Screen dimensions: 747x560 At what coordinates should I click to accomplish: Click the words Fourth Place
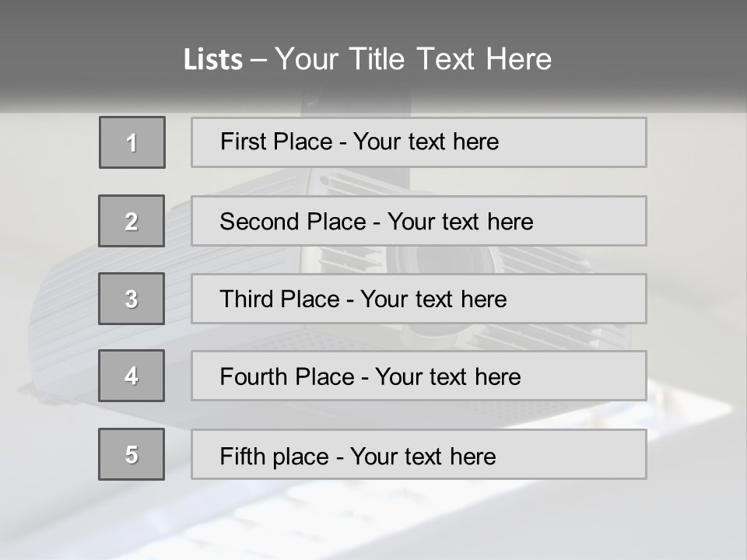click(287, 376)
